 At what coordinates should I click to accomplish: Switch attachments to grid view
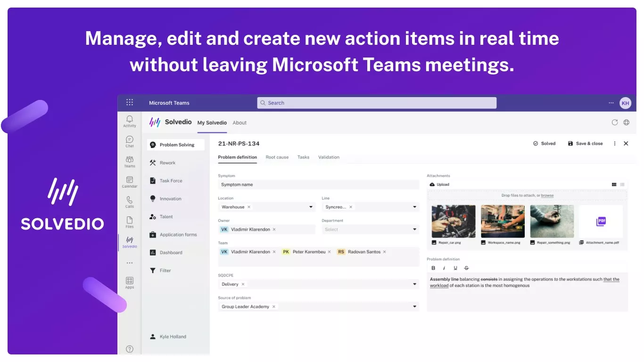tap(614, 185)
